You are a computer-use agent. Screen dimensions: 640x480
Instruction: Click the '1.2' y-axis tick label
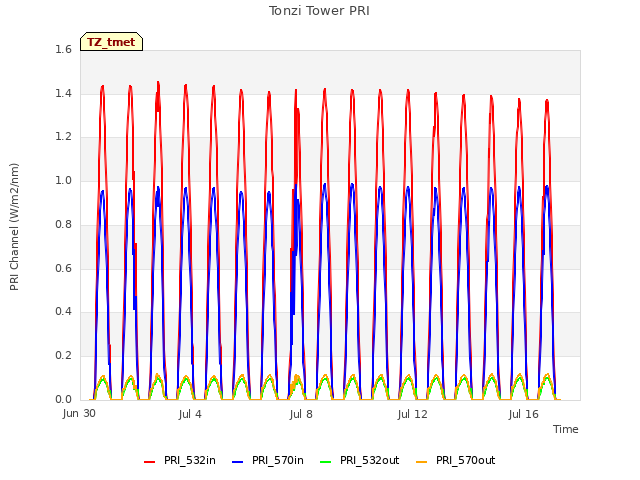click(63, 137)
